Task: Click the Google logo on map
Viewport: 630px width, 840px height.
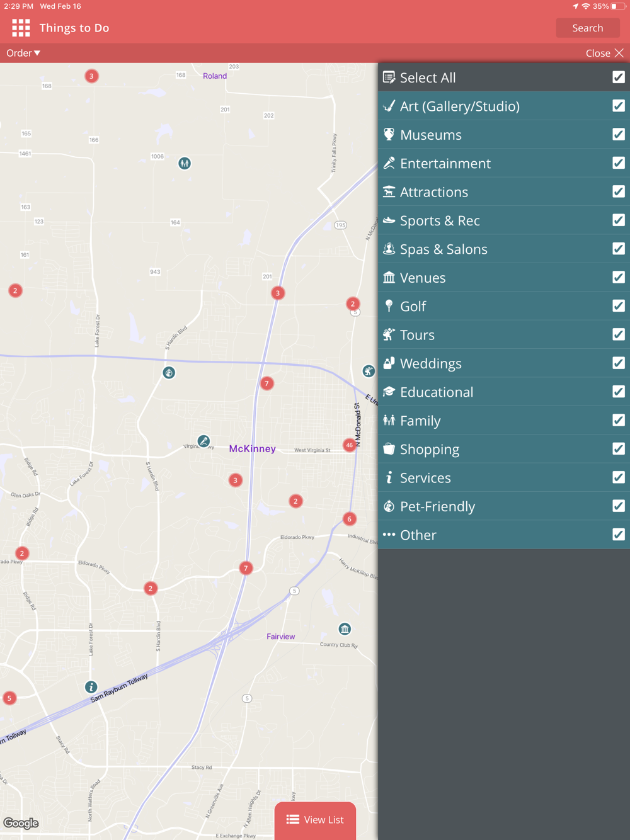Action: [x=21, y=823]
